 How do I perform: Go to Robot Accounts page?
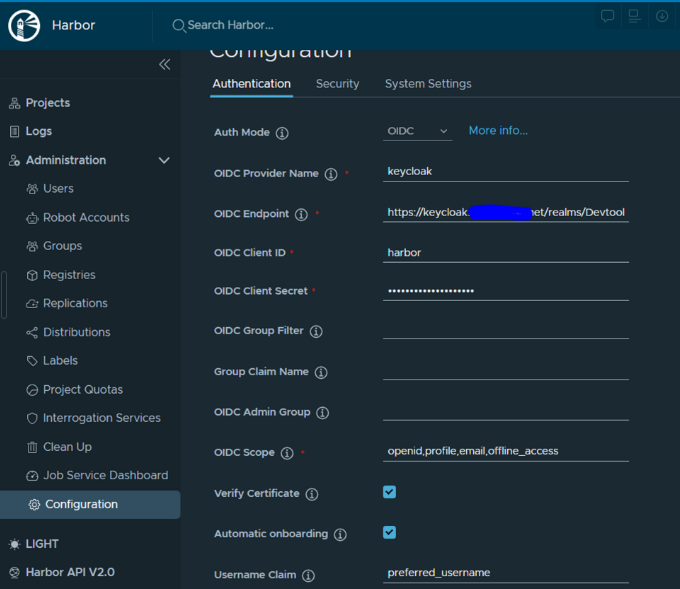pyautogui.click(x=86, y=218)
